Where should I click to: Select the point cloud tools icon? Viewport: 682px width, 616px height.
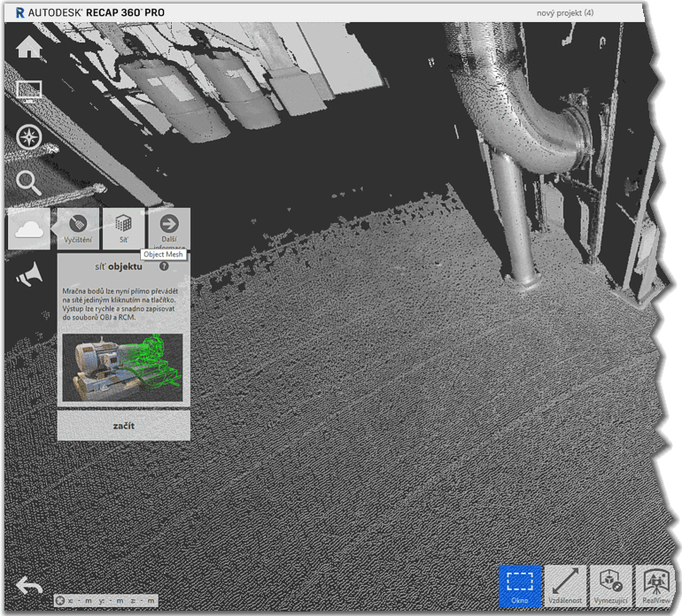point(29,229)
